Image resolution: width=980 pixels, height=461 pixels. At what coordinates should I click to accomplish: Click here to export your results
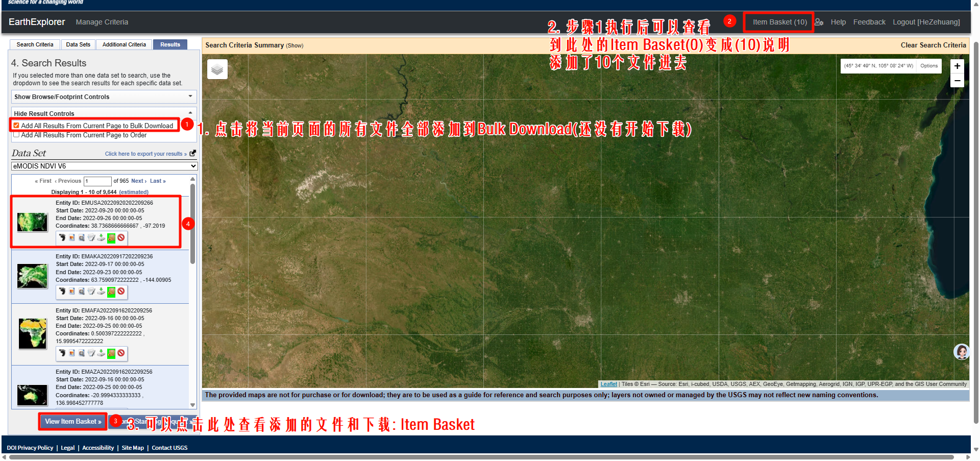point(146,154)
